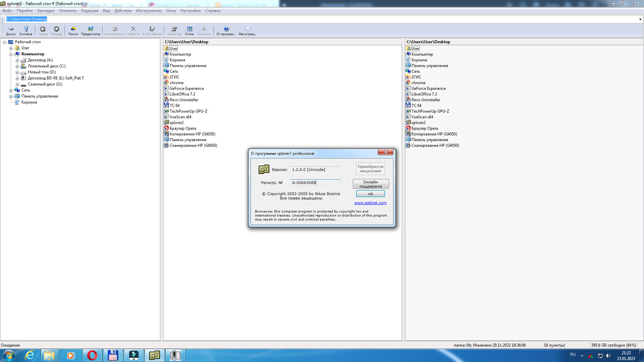This screenshot has height=362, width=644.
Task: Open address bar path dropdown
Action: click(x=640, y=19)
